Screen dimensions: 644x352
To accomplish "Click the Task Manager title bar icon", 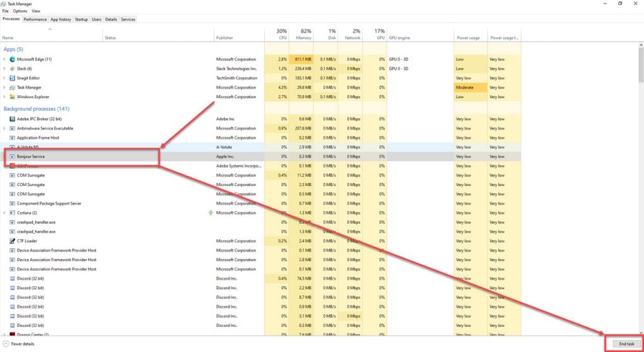I will (4, 4).
